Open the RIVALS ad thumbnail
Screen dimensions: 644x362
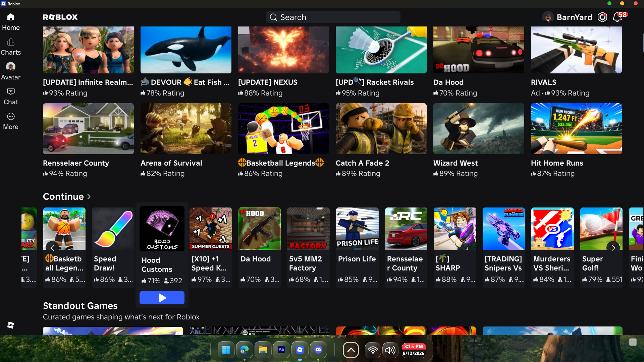tap(576, 50)
